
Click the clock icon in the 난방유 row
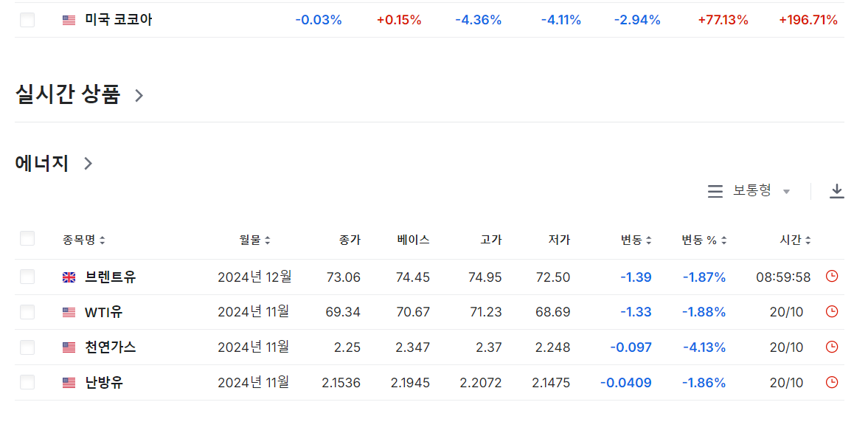pos(831,382)
